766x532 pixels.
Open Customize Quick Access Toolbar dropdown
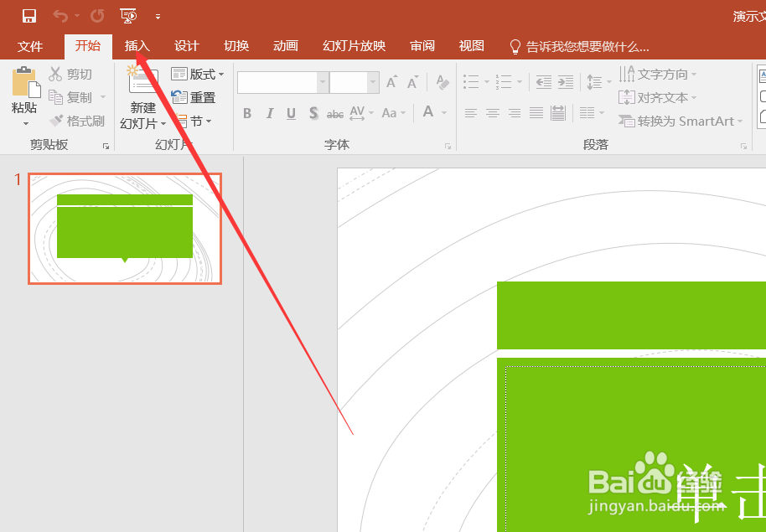pos(158,17)
